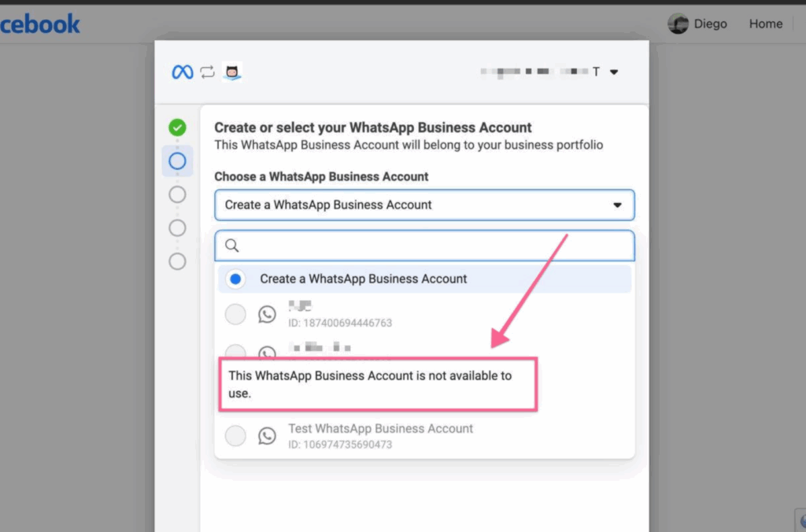Click the sync arrows icon

coord(207,72)
